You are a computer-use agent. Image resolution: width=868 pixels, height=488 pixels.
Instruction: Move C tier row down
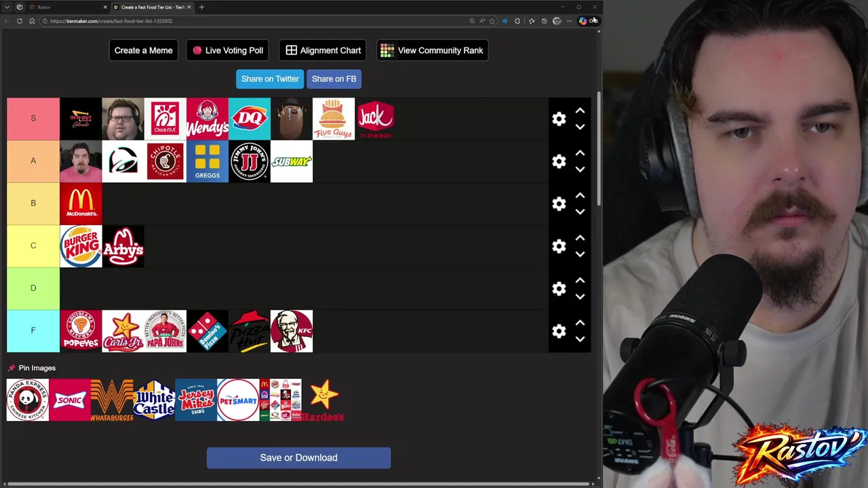pyautogui.click(x=580, y=254)
